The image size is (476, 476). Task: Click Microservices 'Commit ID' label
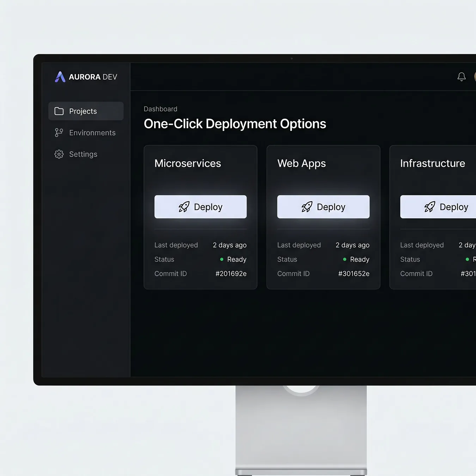point(171,274)
